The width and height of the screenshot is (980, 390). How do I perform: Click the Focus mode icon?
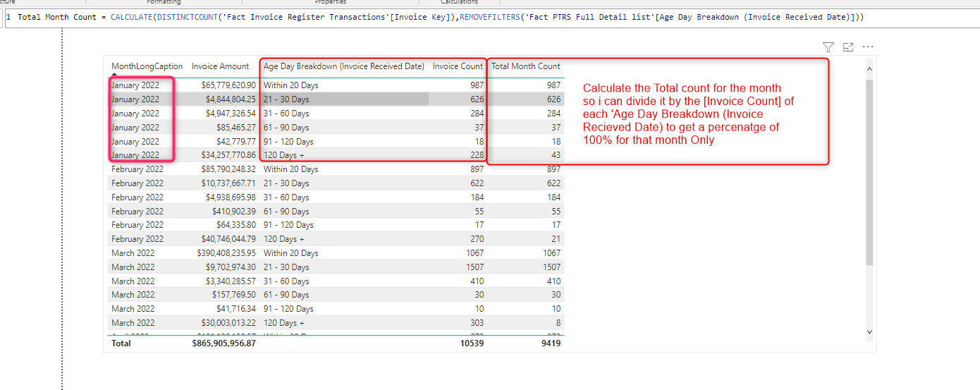click(848, 47)
